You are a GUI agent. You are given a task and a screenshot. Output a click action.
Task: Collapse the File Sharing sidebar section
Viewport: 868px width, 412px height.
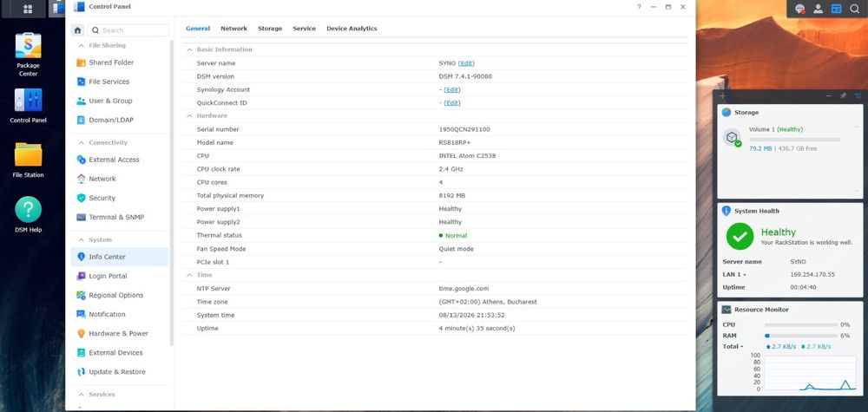[x=82, y=45]
